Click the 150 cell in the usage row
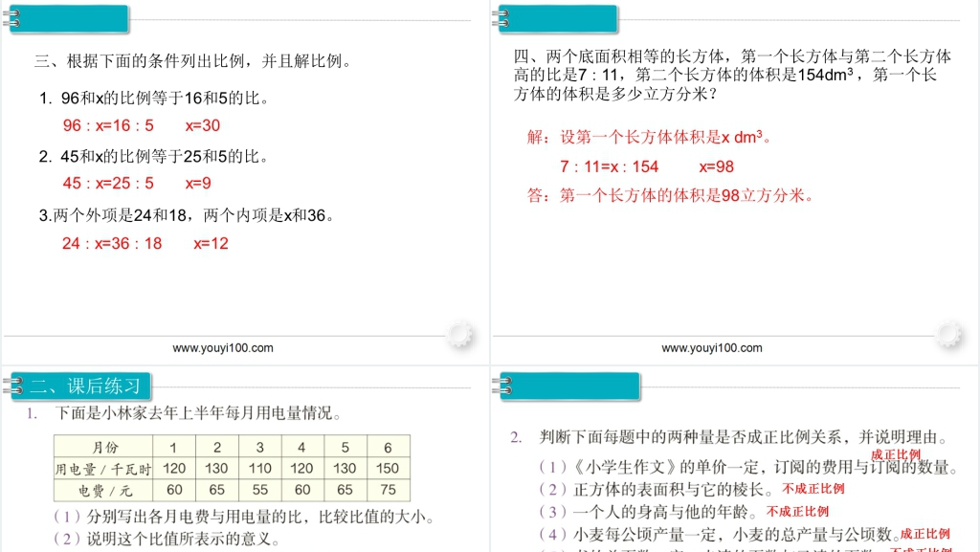Screen dimensions: 980x552 coord(388,469)
